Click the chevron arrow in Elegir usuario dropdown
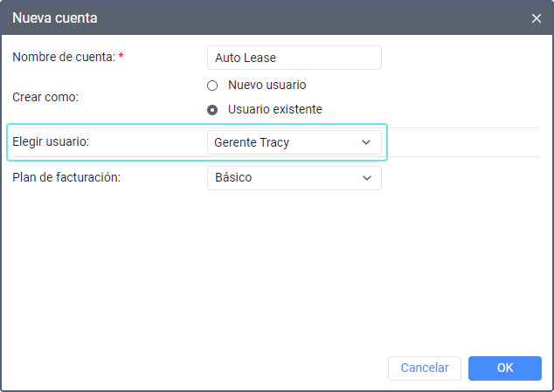554x392 pixels. (366, 142)
